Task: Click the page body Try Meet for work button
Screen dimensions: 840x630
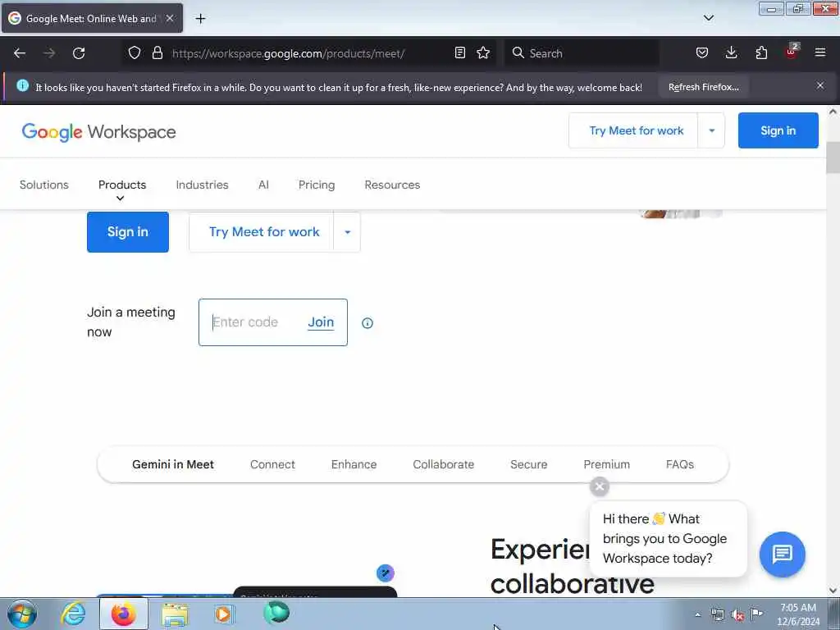Action: (x=261, y=232)
